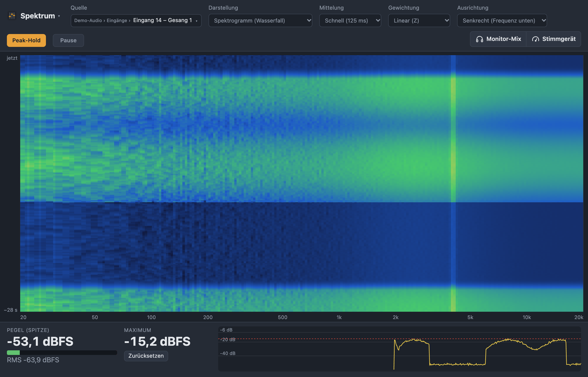Image resolution: width=588 pixels, height=377 pixels.
Task: Open the Stimmgerät tuner
Action: coord(554,39)
